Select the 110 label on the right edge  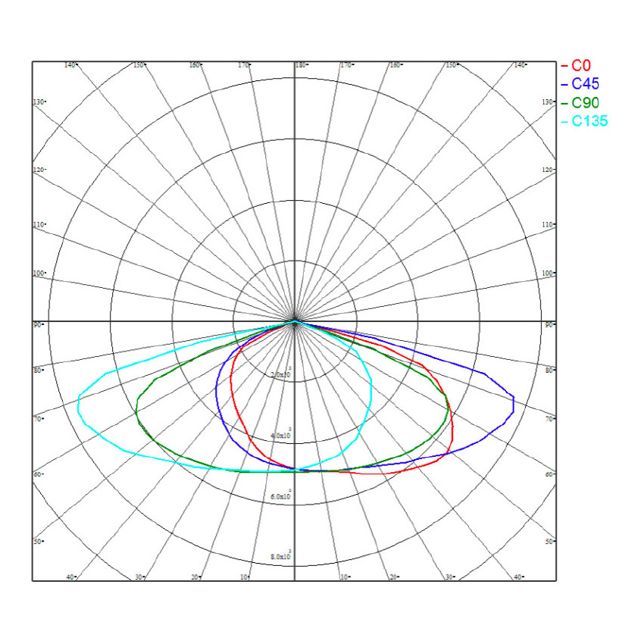(548, 225)
